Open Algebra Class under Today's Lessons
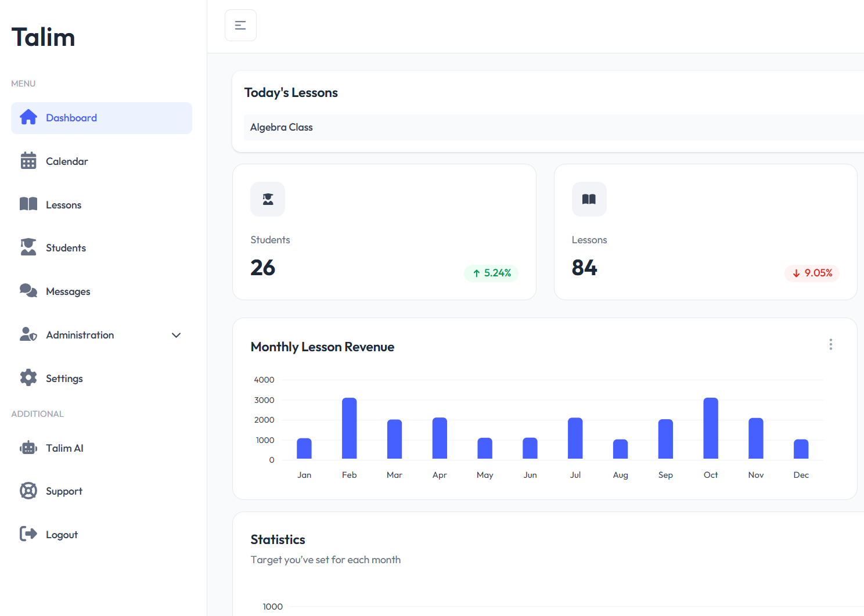 click(281, 127)
